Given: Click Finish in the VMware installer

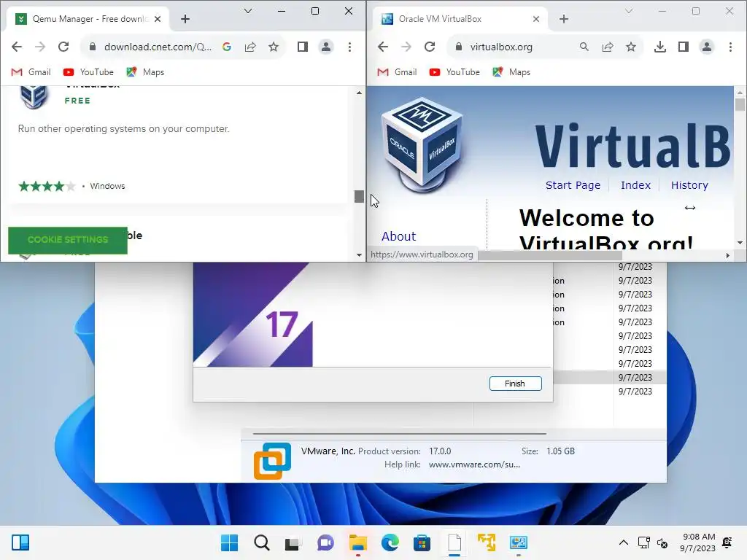Looking at the screenshot, I should click(x=516, y=384).
